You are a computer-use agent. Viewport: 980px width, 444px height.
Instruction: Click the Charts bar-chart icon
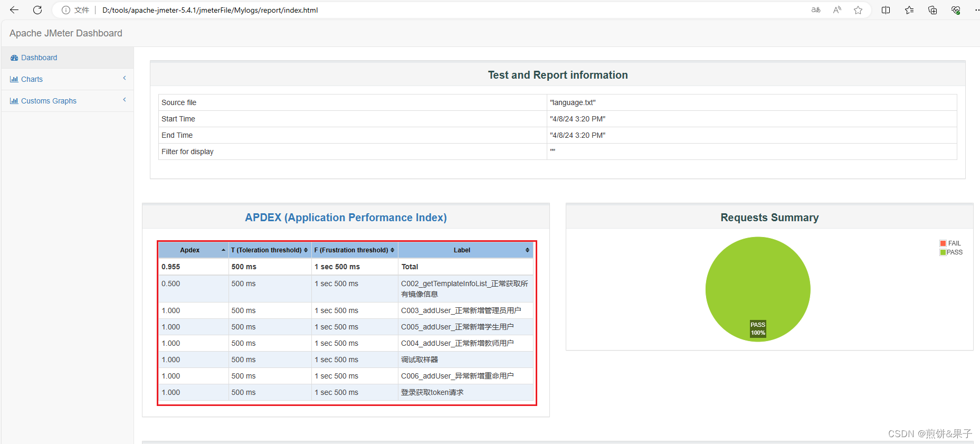14,79
